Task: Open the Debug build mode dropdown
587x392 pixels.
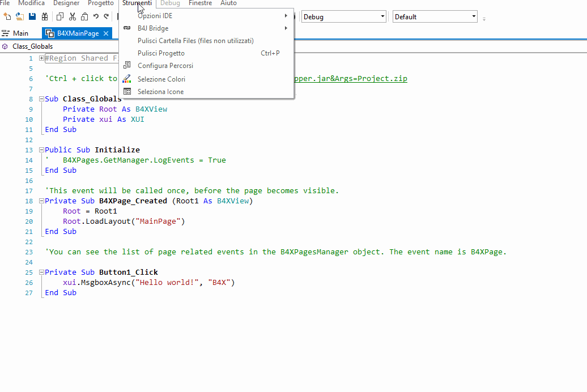Action: click(382, 16)
